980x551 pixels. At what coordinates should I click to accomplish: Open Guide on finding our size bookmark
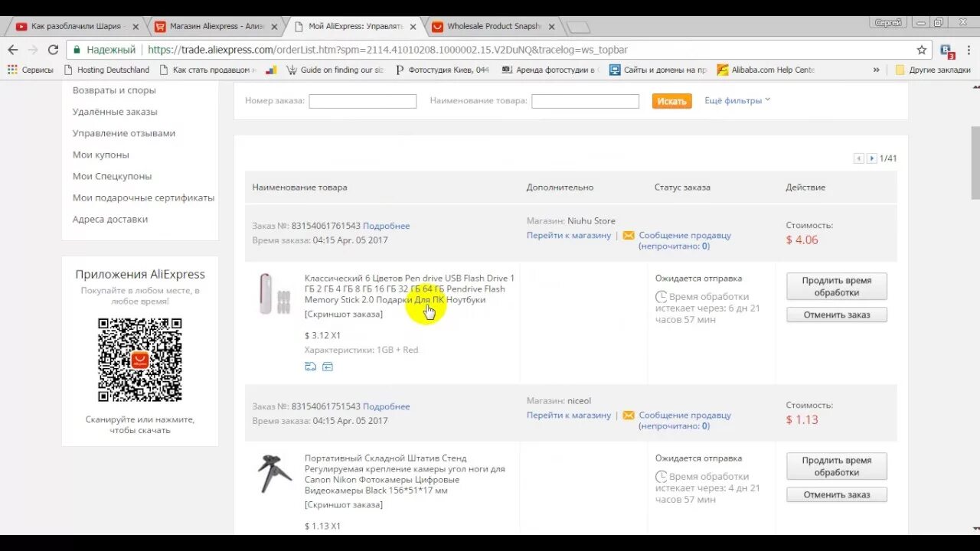coord(335,70)
